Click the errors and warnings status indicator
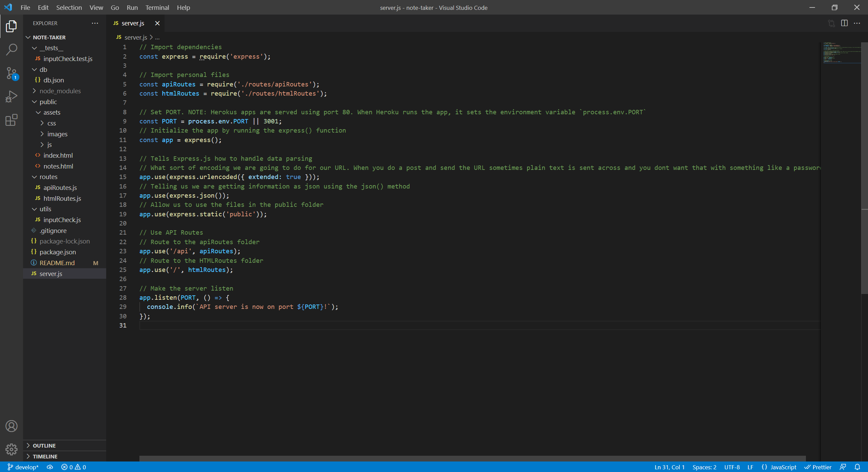Screen dimensions: 868x472 tap(73, 467)
